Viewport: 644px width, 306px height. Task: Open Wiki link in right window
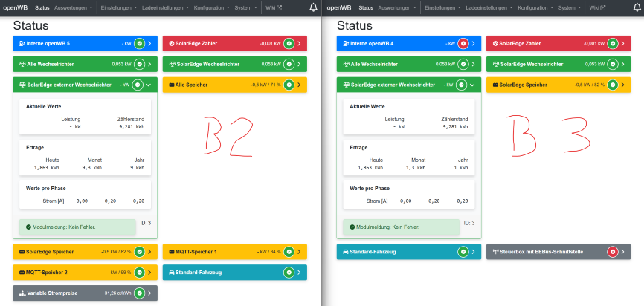(597, 7)
